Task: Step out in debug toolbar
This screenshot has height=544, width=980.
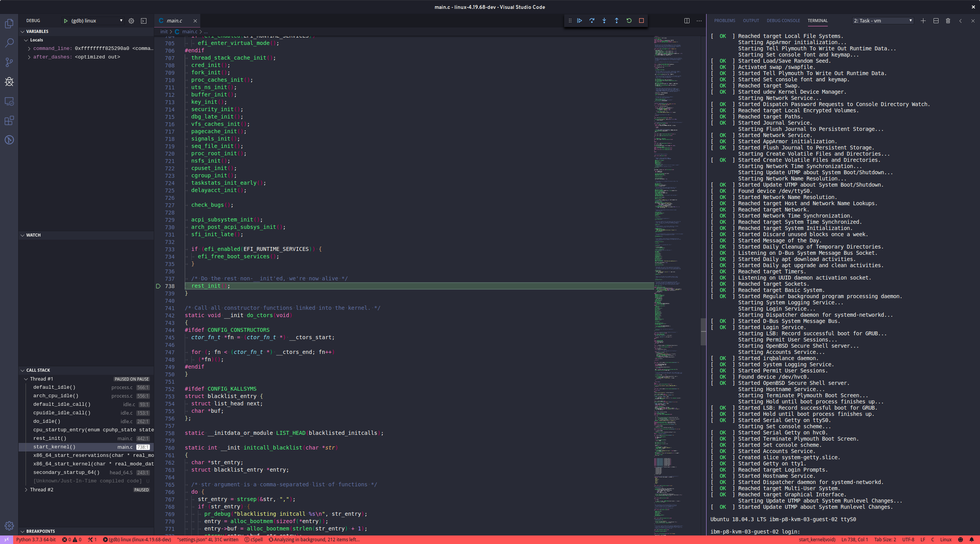Action: tap(617, 21)
